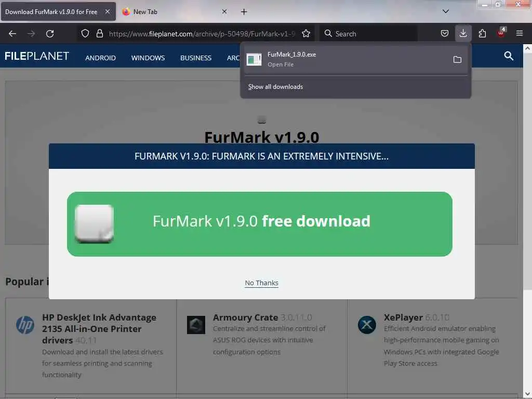Click the Firefox Search box
This screenshot has width=532, height=399.
(369, 34)
